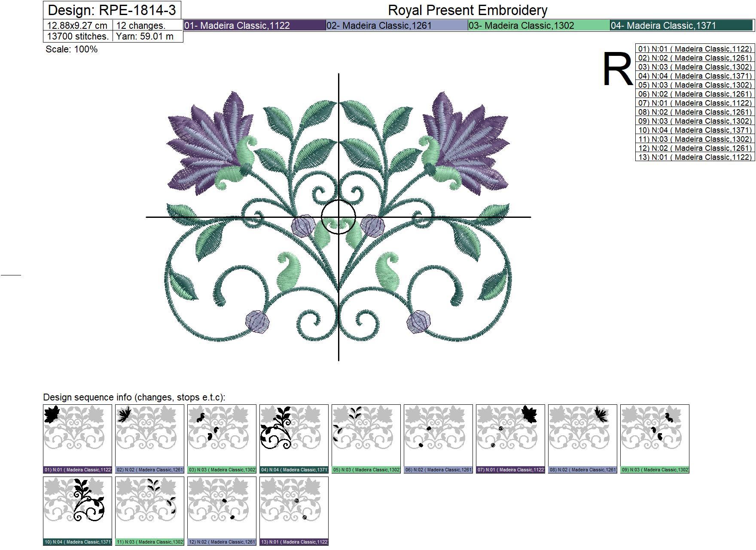Viewport: 756px width, 550px height.
Task: Click the Royal Present Embroidery heading
Action: tap(468, 10)
